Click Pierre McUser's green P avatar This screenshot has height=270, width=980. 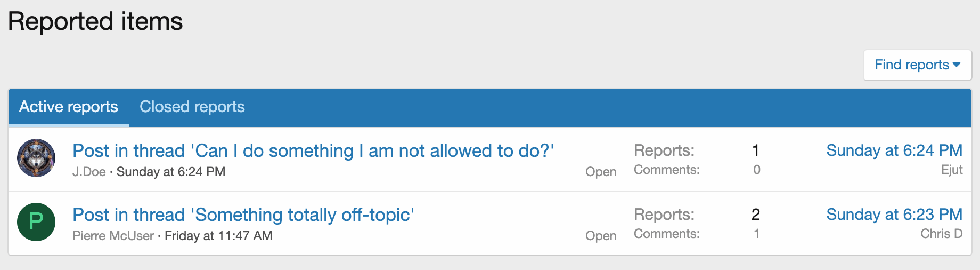36,222
